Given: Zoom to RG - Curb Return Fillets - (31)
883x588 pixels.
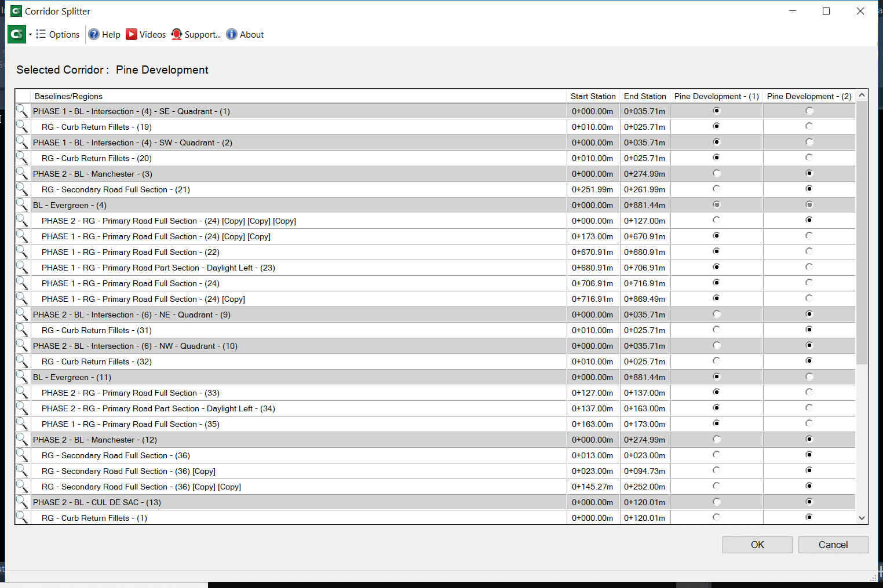Looking at the screenshot, I should pyautogui.click(x=22, y=330).
